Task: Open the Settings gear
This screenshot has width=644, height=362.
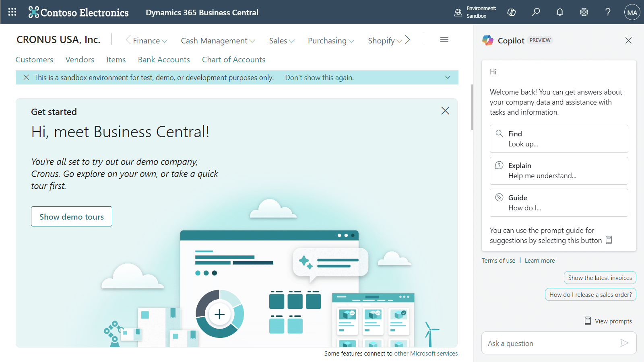Action: (584, 12)
